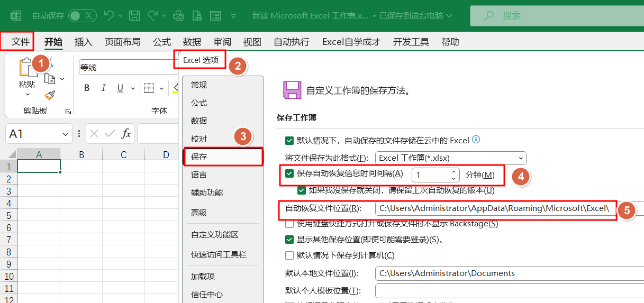Screen dimensions: 644x303
Task: Select the 语言 options category
Action: pos(223,175)
